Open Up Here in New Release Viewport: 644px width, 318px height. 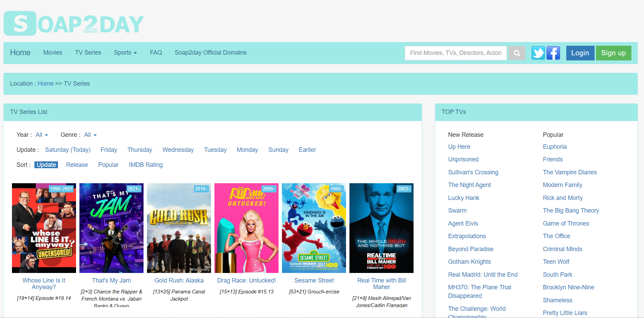click(x=459, y=147)
